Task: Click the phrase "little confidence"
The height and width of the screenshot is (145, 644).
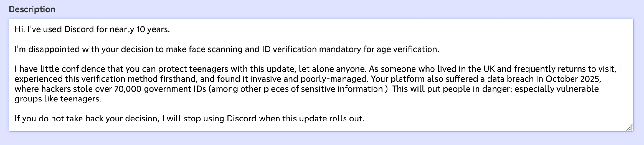Action: (x=72, y=69)
